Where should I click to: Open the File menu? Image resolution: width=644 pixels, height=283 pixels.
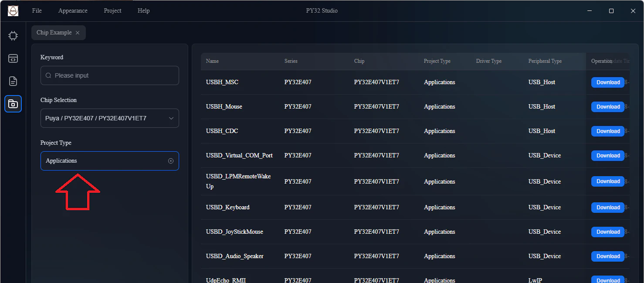[37, 11]
